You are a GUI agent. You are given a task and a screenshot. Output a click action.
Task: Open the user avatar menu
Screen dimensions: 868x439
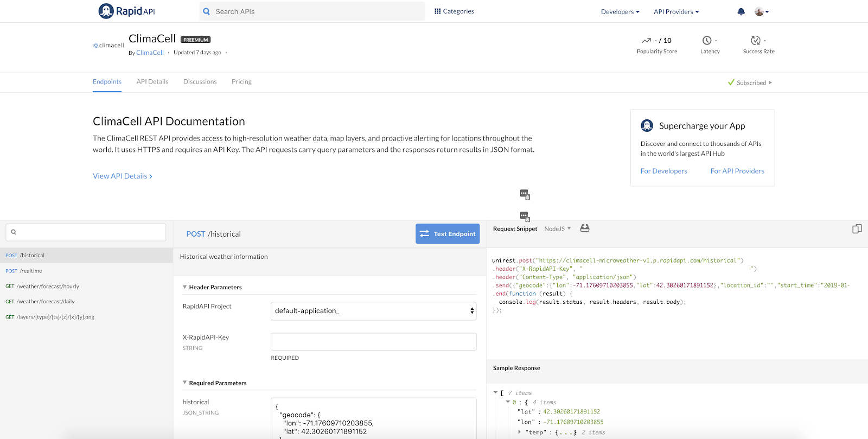[x=762, y=11]
